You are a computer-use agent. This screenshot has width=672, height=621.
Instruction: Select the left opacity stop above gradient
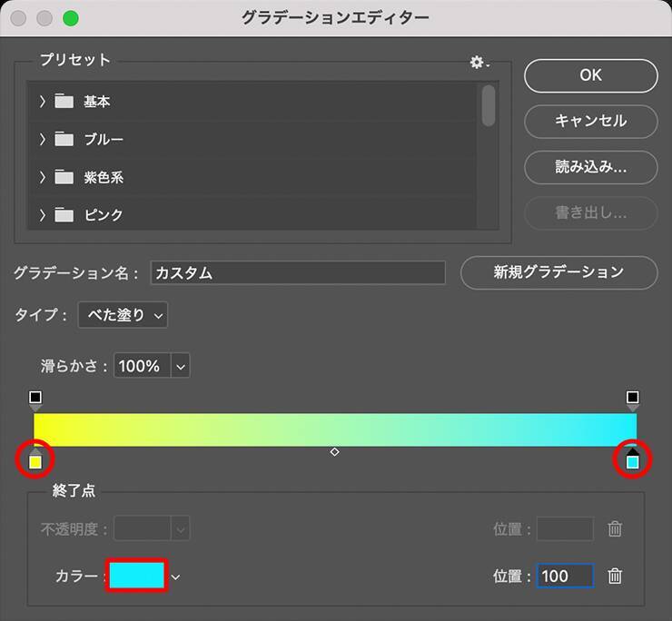pyautogui.click(x=35, y=399)
